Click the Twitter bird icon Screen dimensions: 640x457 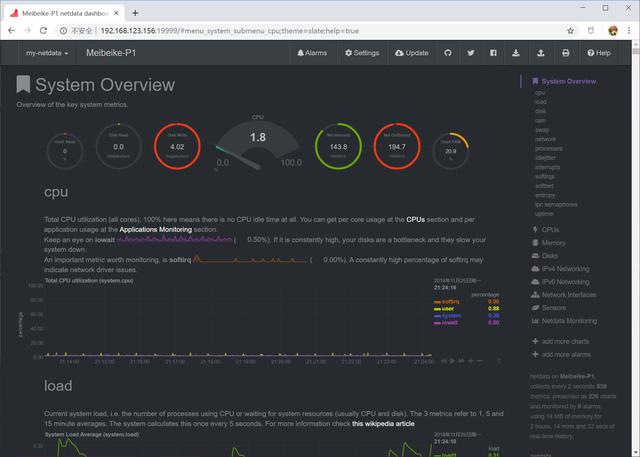pyautogui.click(x=471, y=53)
